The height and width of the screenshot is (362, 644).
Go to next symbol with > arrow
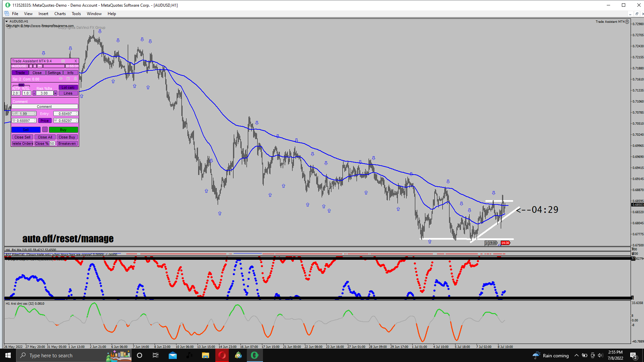tap(35, 66)
